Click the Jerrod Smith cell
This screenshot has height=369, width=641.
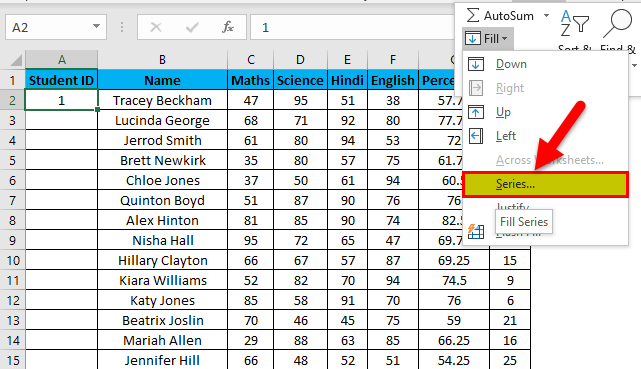click(x=162, y=140)
